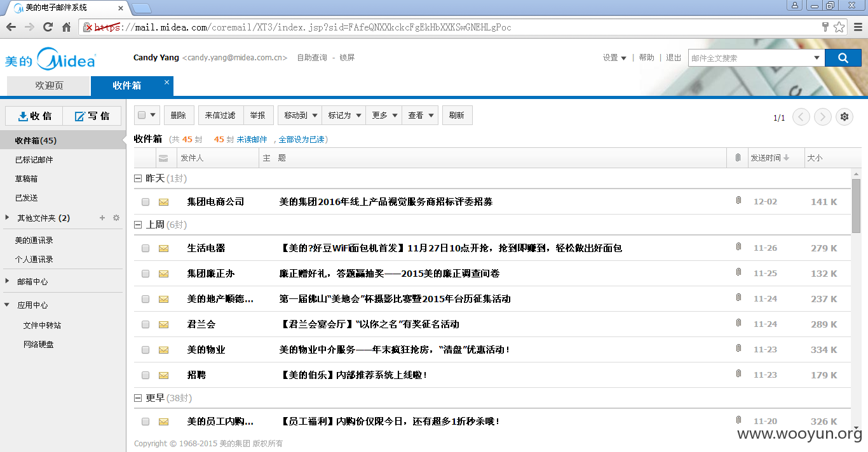The height and width of the screenshot is (452, 868).
Task: Tick the select-all checkbox in toolbar
Action: pyautogui.click(x=142, y=115)
